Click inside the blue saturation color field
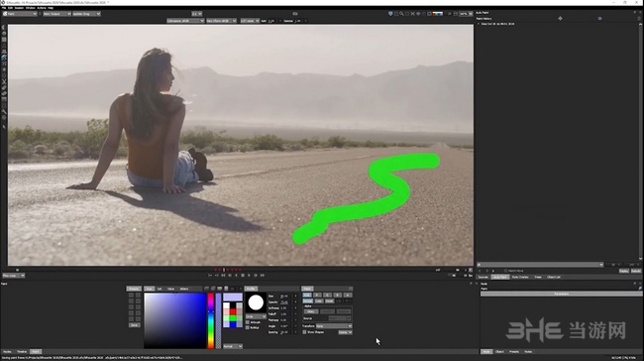644x361 pixels. 175,320
